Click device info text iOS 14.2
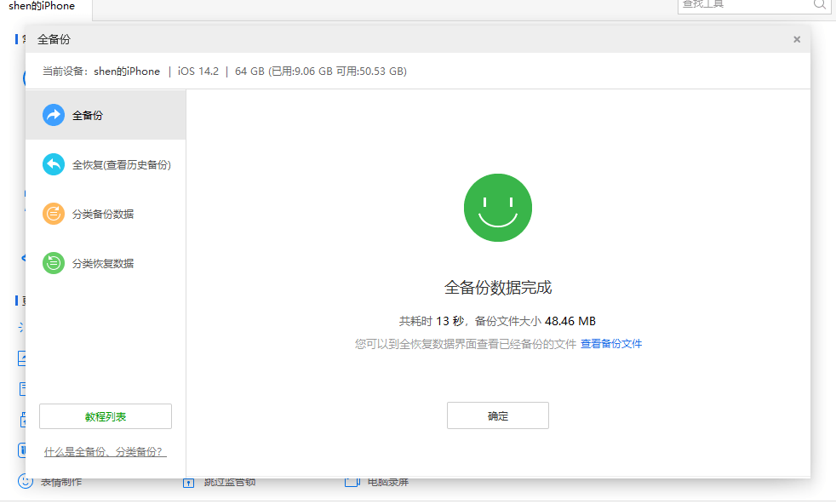The width and height of the screenshot is (836, 504). (198, 72)
